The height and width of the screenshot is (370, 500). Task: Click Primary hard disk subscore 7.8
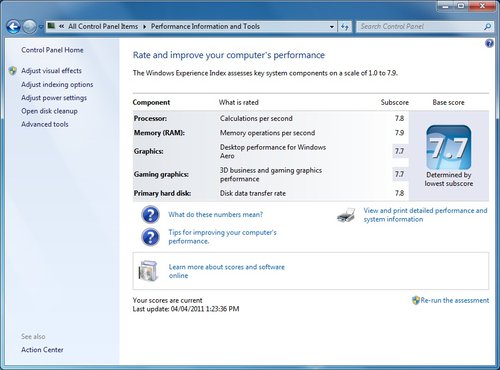click(x=399, y=193)
